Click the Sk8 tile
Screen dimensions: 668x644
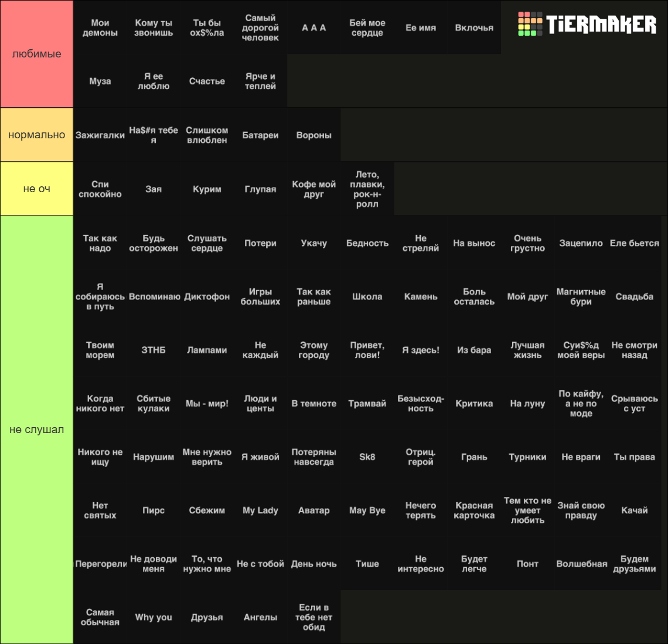(367, 456)
